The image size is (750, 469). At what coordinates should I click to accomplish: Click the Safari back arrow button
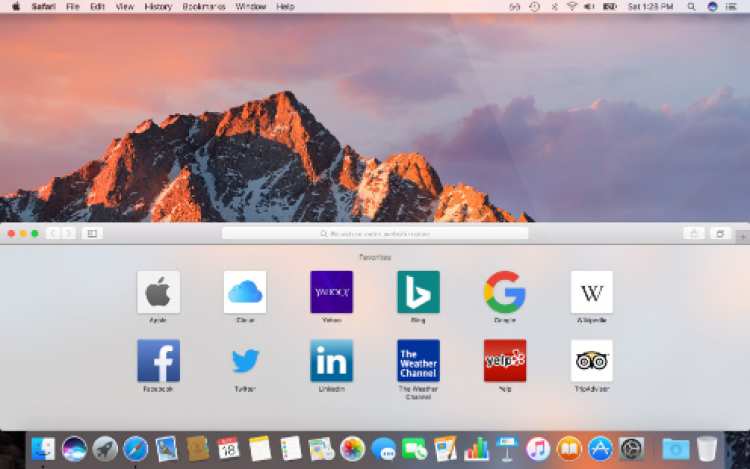(53, 233)
